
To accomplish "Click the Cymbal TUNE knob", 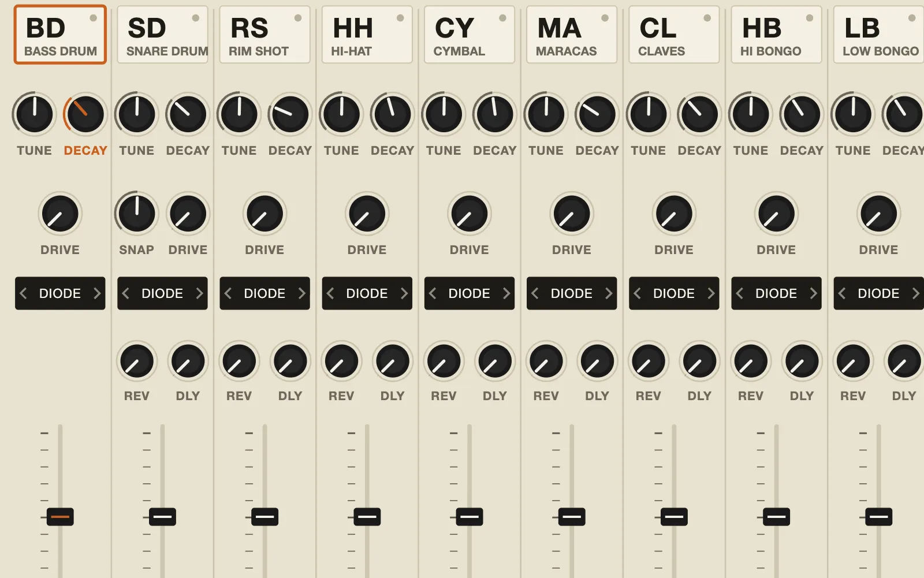I will click(x=444, y=114).
